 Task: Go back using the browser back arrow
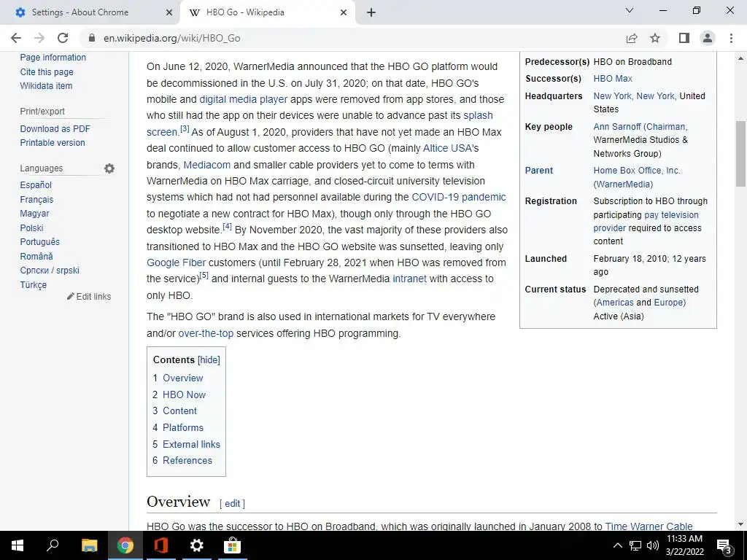click(16, 38)
